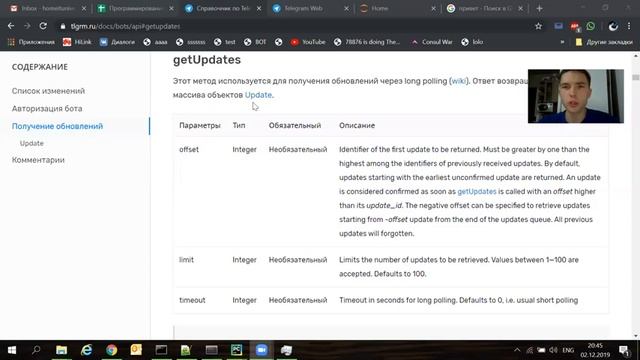
Task: Open the 78876 is doing The... bookmark
Action: coord(367,42)
